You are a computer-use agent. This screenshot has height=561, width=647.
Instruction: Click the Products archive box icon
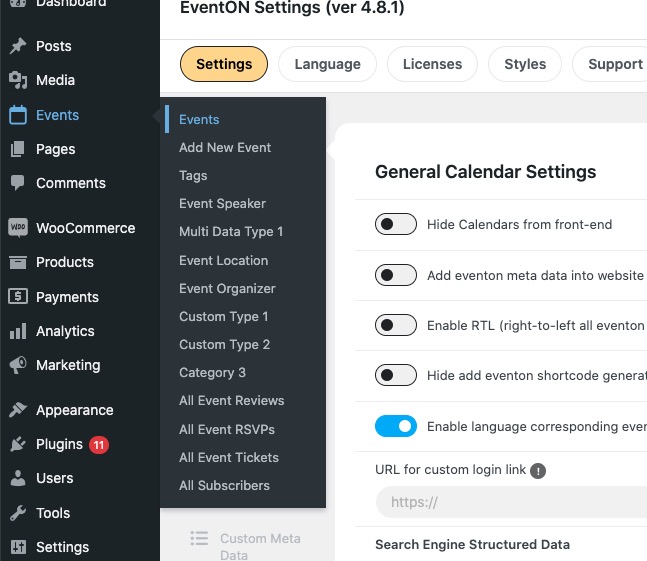click(x=18, y=262)
